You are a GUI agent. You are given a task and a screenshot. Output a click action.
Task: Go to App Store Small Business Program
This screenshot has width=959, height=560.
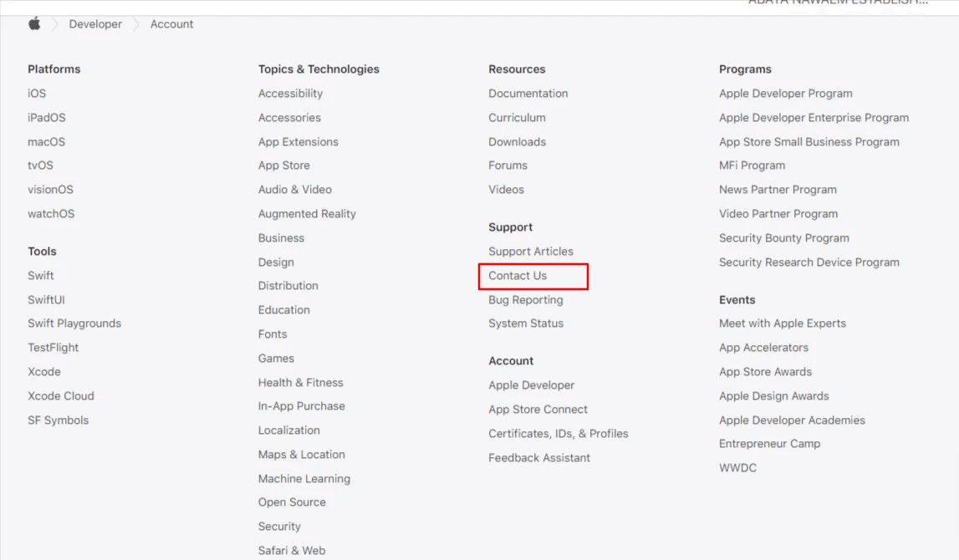(x=809, y=142)
